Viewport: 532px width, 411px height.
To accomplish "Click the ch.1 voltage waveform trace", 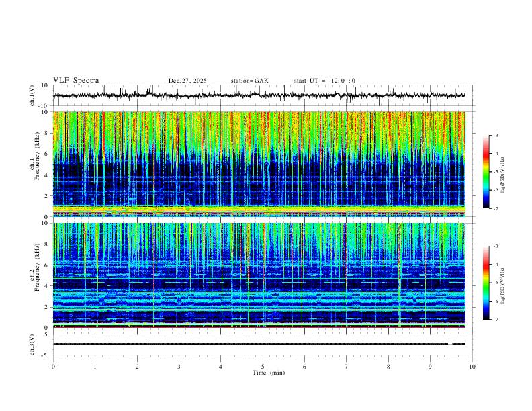I will point(259,95).
